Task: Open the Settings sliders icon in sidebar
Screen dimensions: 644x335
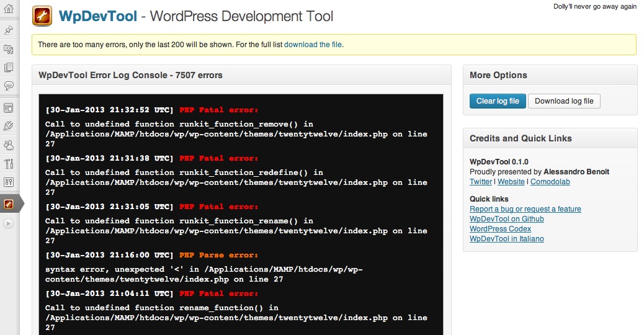Action: (x=9, y=182)
